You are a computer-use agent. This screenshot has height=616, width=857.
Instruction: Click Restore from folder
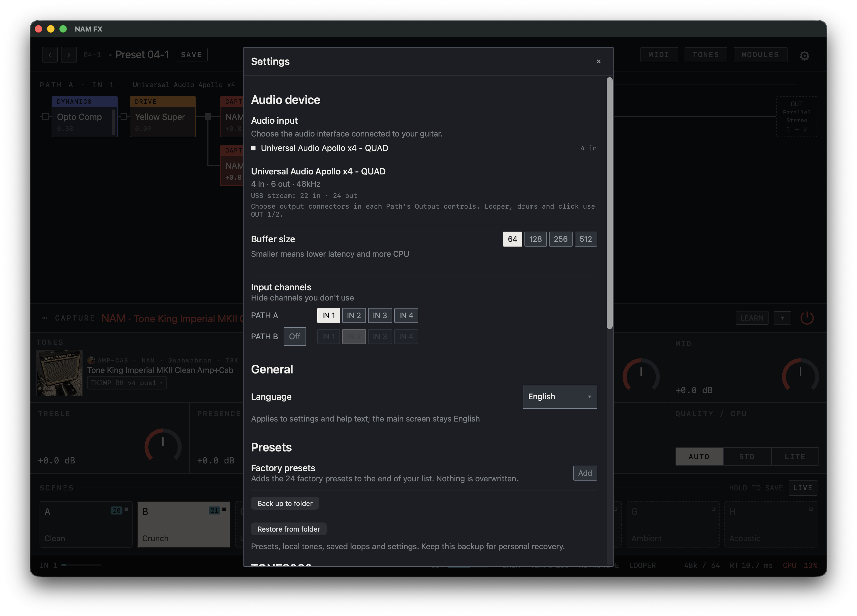[288, 529]
